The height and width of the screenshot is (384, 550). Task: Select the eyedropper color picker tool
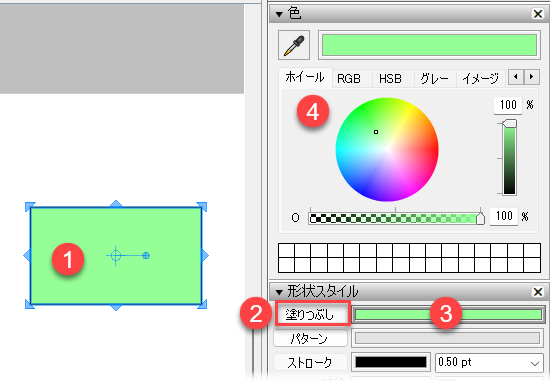click(x=294, y=45)
